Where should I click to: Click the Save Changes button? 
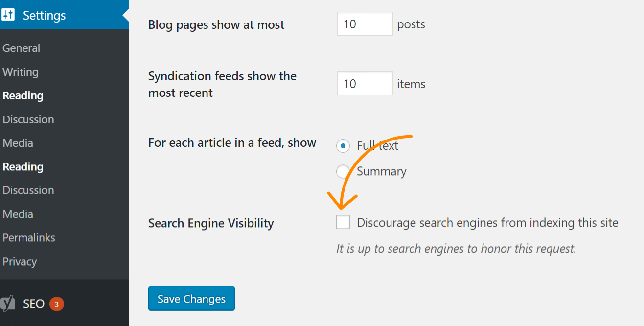pyautogui.click(x=191, y=298)
